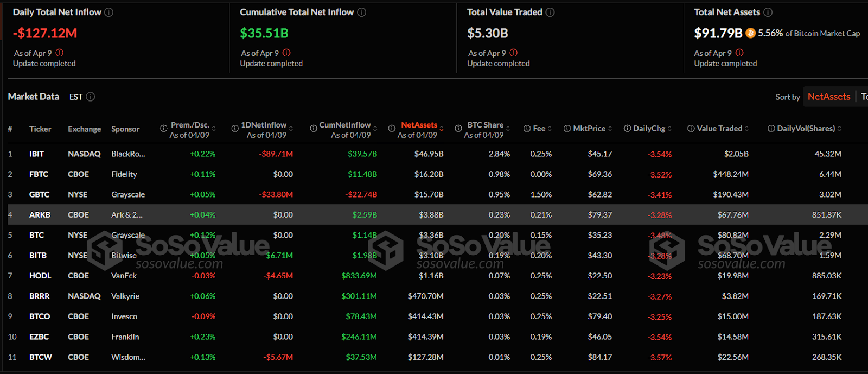Click red alert icon under Total Net Assets date
Image resolution: width=868 pixels, height=374 pixels.
click(739, 53)
